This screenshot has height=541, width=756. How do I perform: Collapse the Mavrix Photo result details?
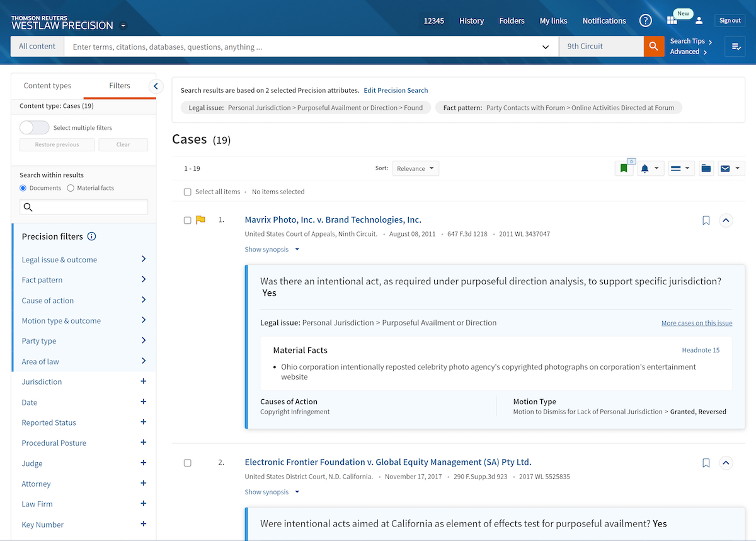726,221
